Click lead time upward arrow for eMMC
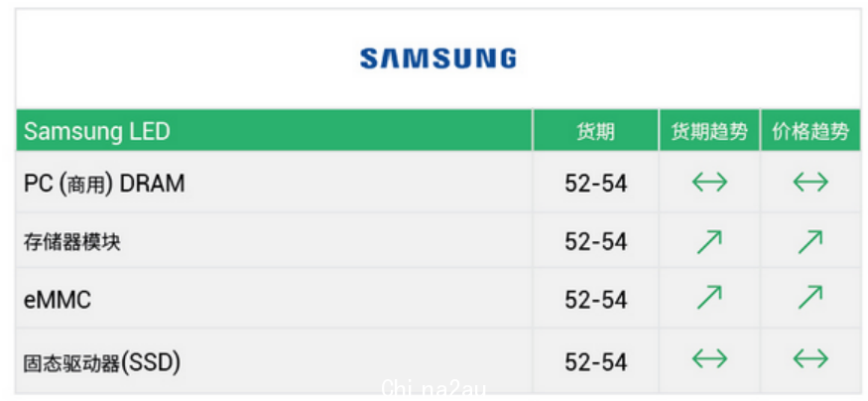 point(709,298)
